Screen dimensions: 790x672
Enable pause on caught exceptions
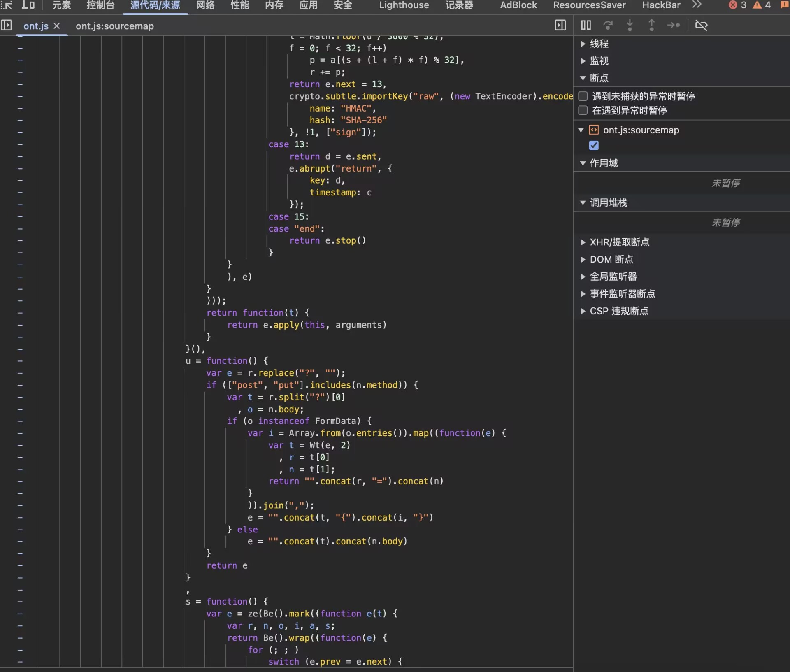pos(583,110)
